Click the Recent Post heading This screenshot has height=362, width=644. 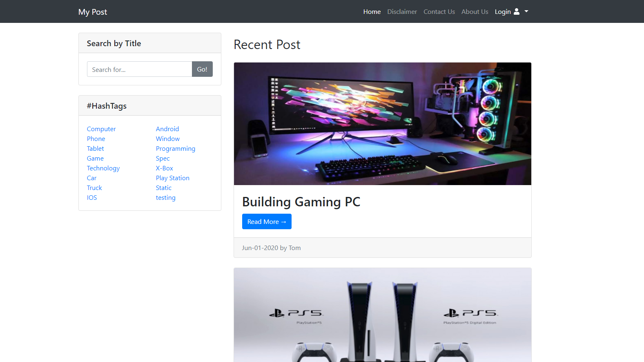pos(267,45)
